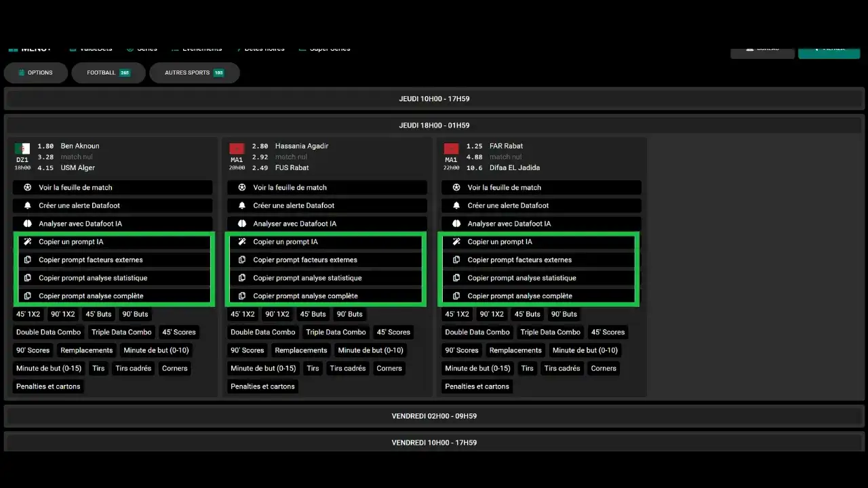868x488 pixels.
Task: Click the Difaa EL Jadida team name
Action: [x=515, y=168]
